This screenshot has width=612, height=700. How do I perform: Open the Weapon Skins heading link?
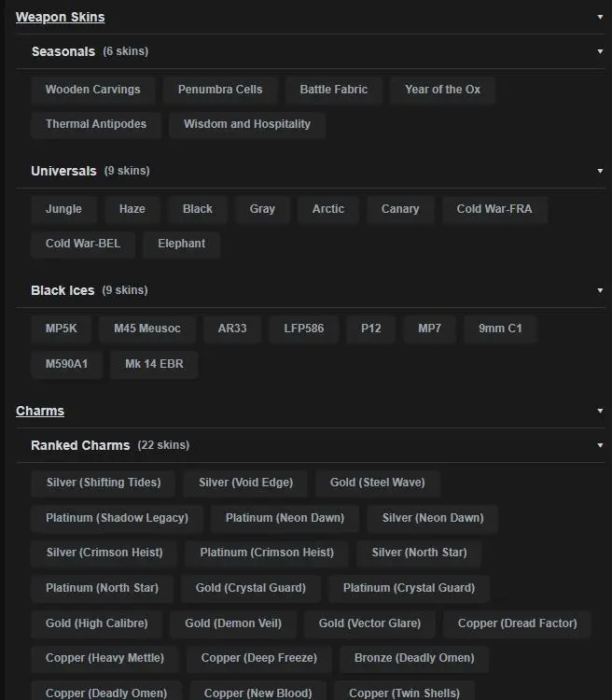[x=60, y=17]
